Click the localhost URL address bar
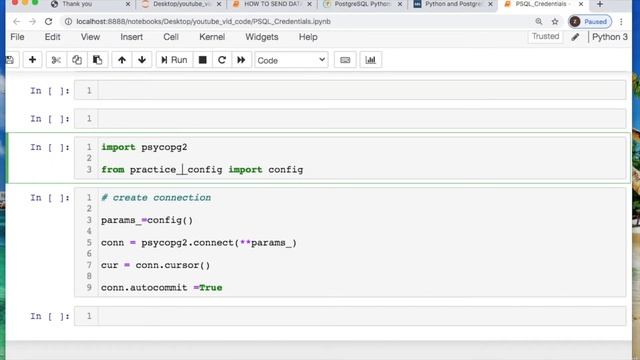Image resolution: width=640 pixels, height=360 pixels. (x=203, y=22)
